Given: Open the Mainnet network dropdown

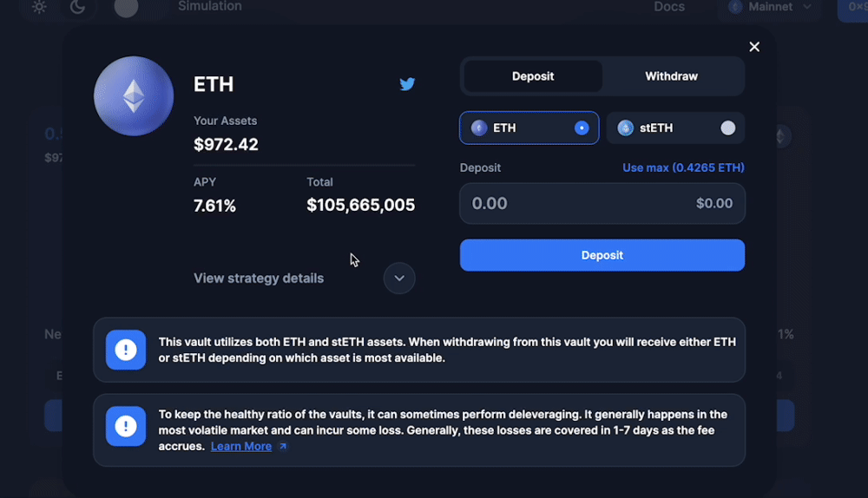Looking at the screenshot, I should point(770,7).
